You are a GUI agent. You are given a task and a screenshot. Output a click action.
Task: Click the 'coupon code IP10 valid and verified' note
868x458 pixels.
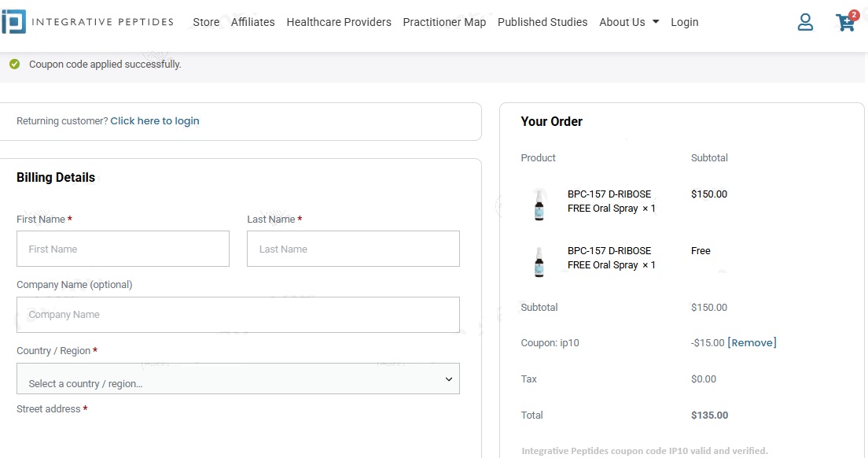click(645, 451)
